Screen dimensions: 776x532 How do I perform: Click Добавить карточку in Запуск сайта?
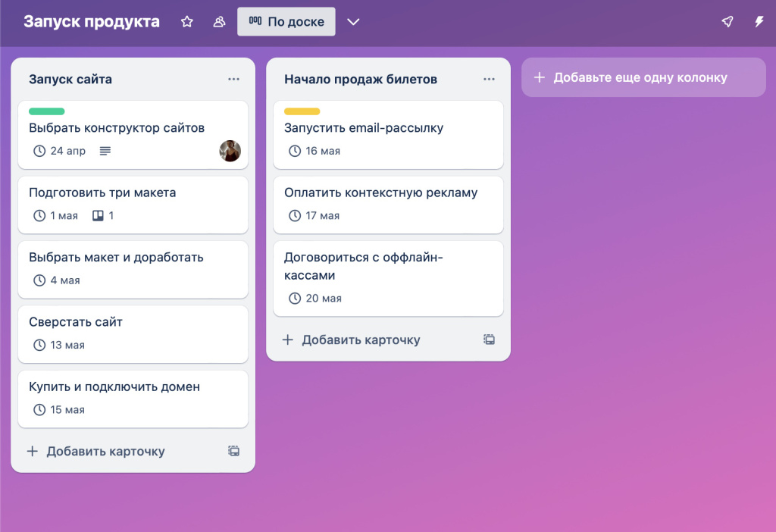point(96,451)
